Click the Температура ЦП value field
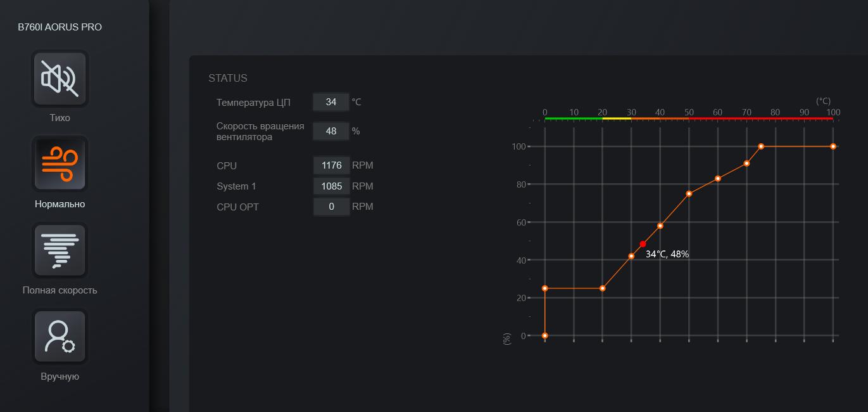Image resolution: width=868 pixels, height=412 pixels. point(331,101)
